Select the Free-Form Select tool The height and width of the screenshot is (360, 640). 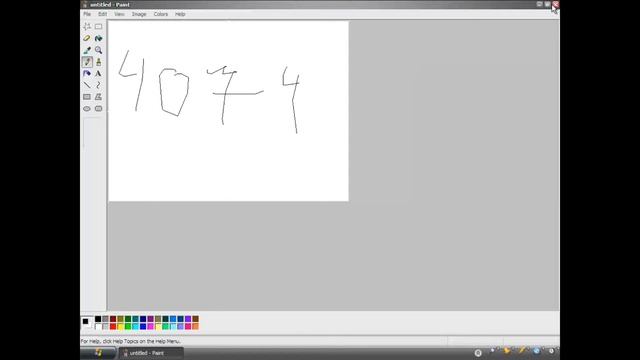[87, 27]
